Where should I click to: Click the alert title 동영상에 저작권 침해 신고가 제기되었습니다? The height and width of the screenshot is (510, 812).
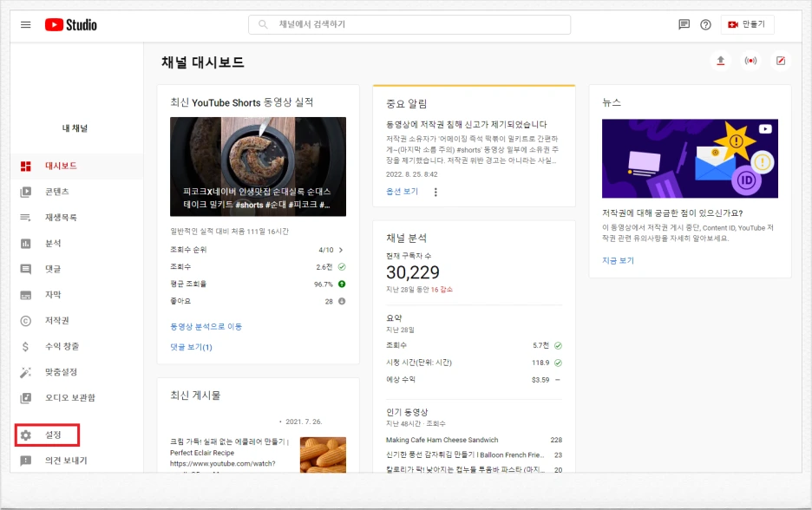point(466,124)
